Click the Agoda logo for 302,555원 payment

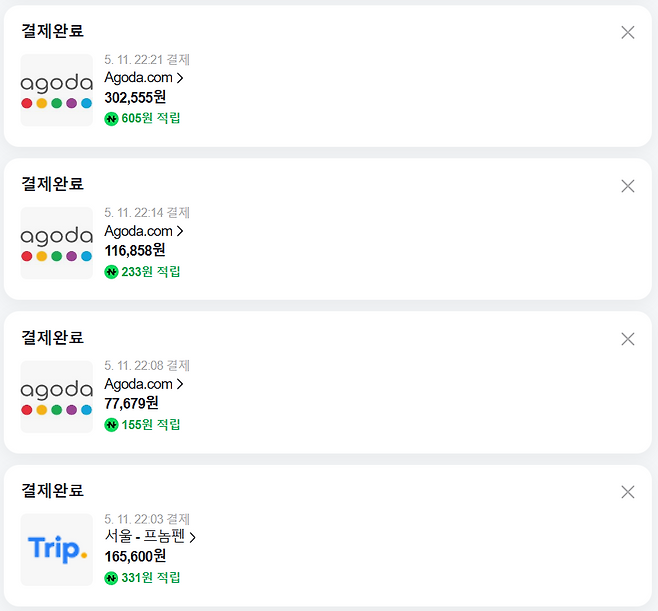click(57, 90)
